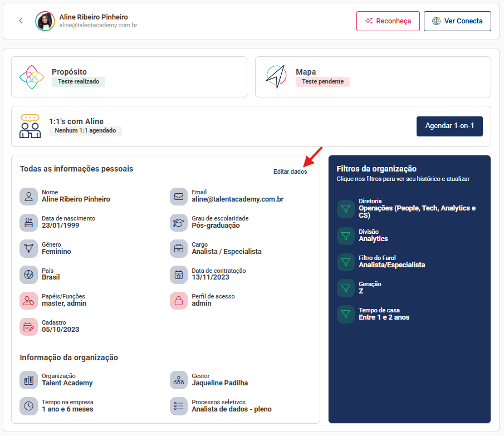The width and height of the screenshot is (504, 436).
Task: Click the Editar dados link
Action: [x=290, y=172]
